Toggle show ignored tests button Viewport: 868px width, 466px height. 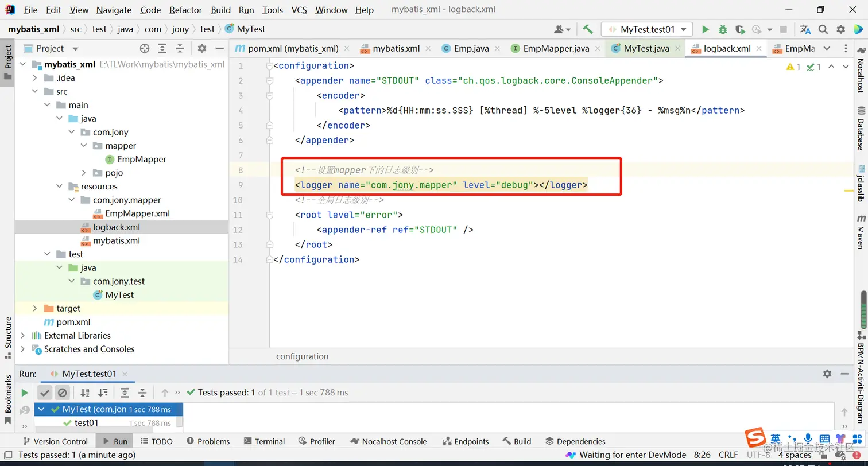click(x=63, y=393)
